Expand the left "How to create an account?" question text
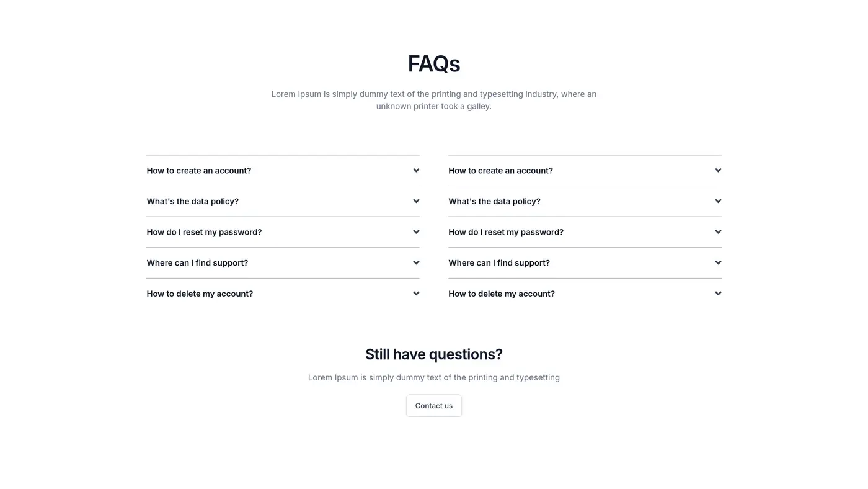868x489 pixels. click(x=199, y=171)
